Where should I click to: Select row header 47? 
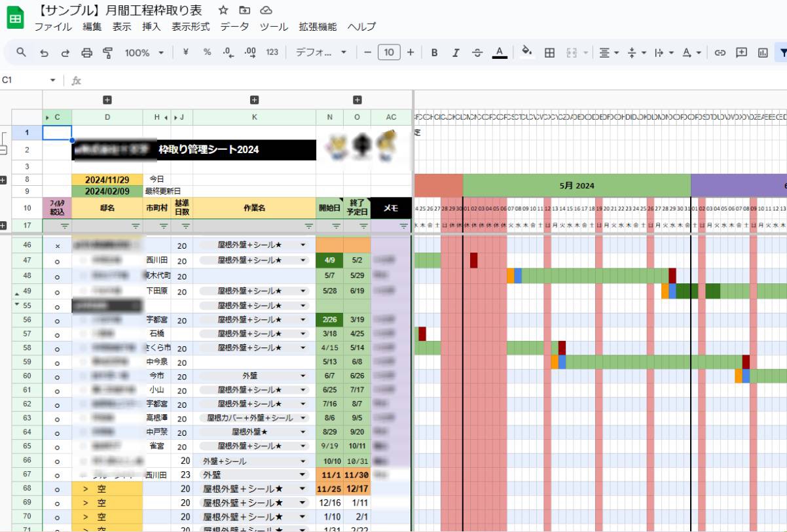(27, 260)
